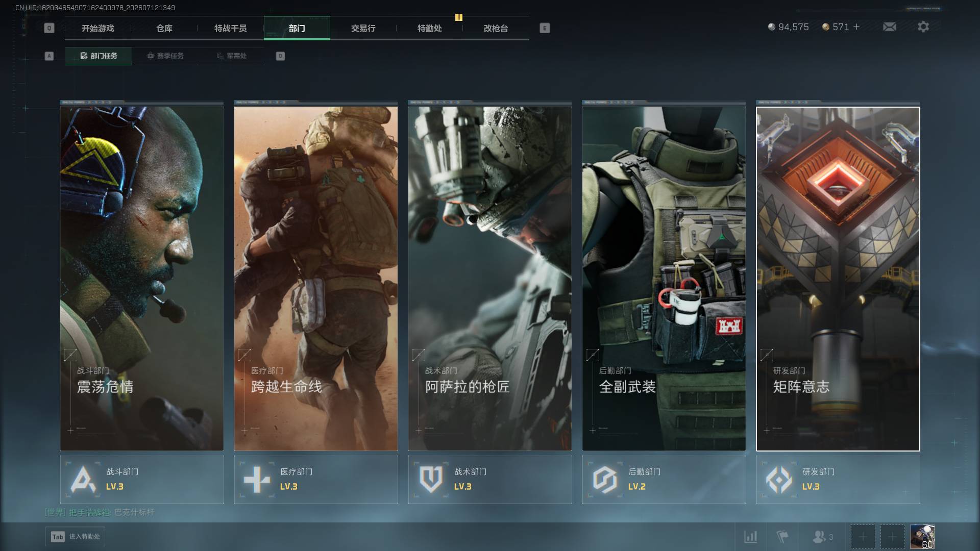
Task: Switch to the 赛季任务 sub-tab
Action: click(165, 56)
